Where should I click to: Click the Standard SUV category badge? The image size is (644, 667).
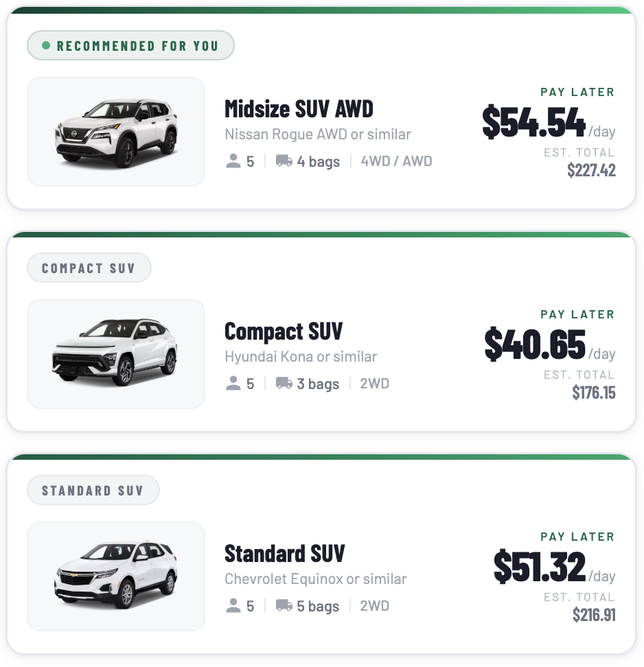[93, 491]
